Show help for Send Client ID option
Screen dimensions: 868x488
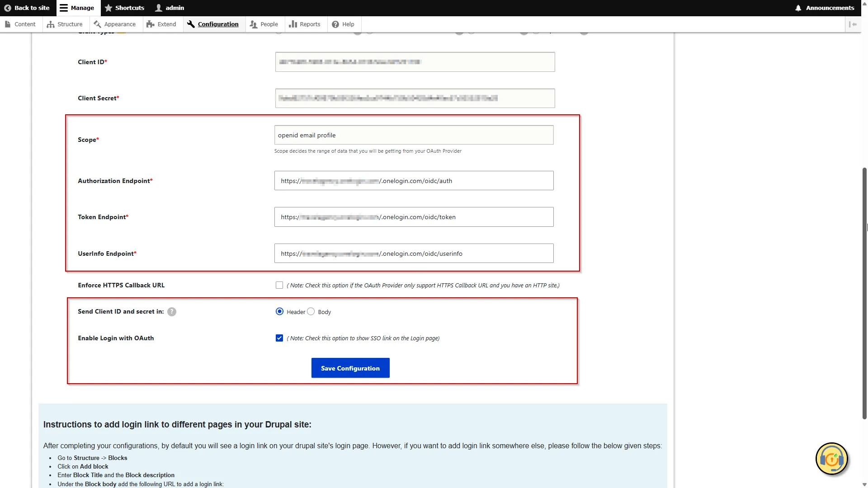[x=172, y=312]
